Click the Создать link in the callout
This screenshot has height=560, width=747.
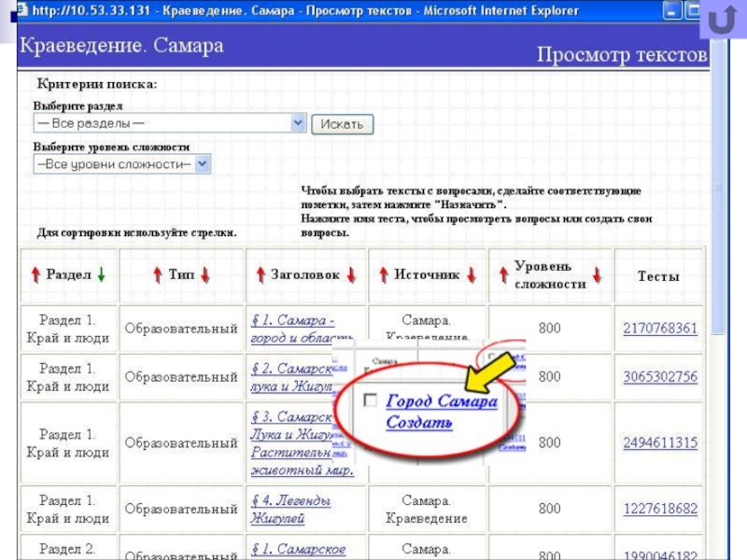click(419, 422)
